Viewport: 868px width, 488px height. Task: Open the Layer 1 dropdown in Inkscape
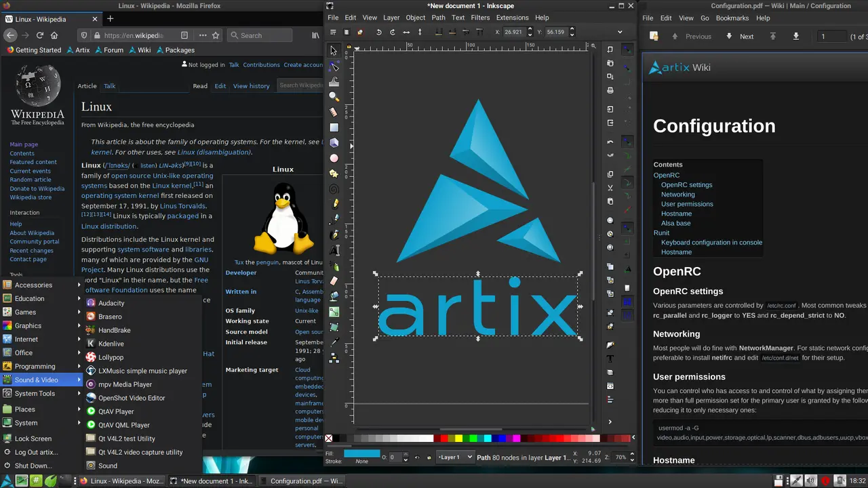(x=455, y=457)
